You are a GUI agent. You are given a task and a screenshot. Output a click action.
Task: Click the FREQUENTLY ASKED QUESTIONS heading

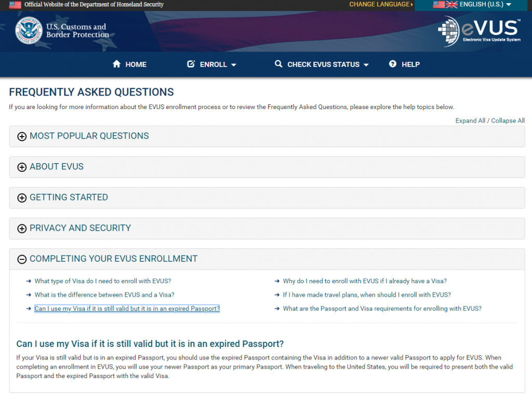(91, 92)
